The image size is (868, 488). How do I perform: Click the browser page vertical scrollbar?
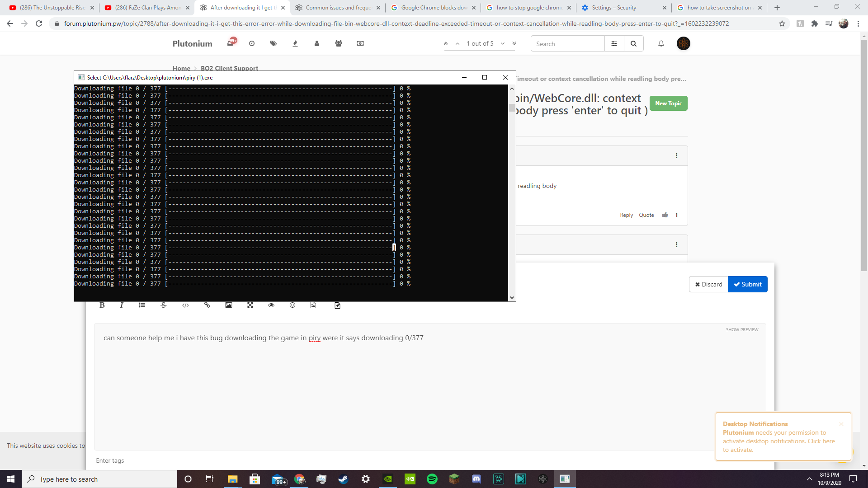(864, 156)
